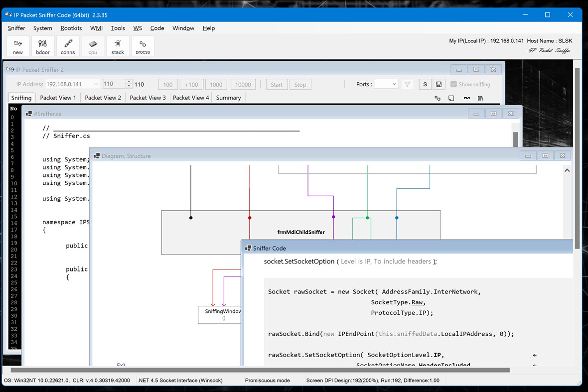Open the System menu
588x392 pixels.
[43, 28]
